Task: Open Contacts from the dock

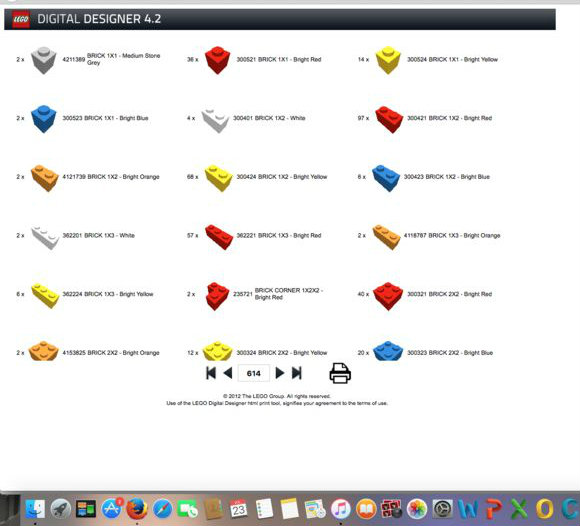Action: click(x=213, y=509)
